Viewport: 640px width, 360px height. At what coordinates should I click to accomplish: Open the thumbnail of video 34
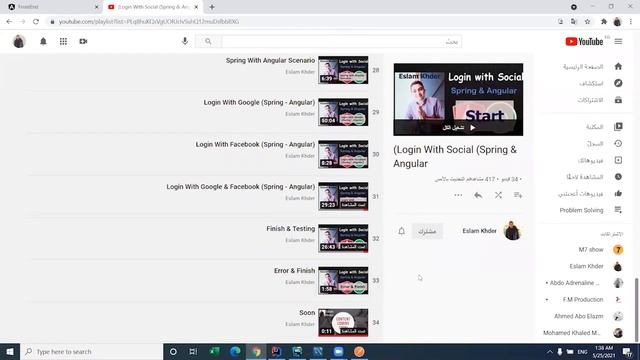(343, 322)
